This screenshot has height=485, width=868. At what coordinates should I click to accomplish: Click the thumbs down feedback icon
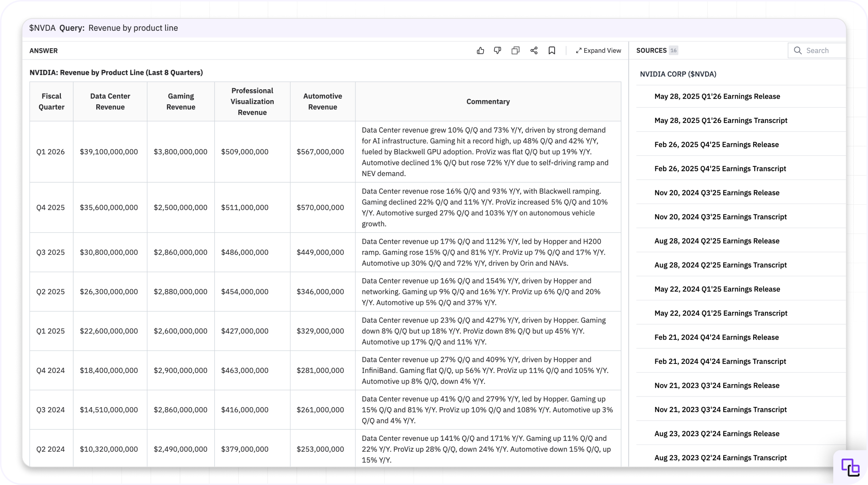tap(498, 51)
